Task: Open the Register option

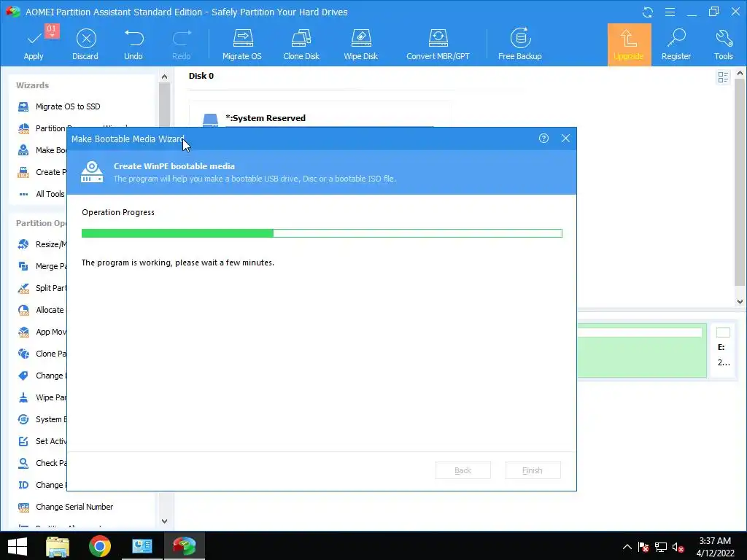Action: [676, 44]
